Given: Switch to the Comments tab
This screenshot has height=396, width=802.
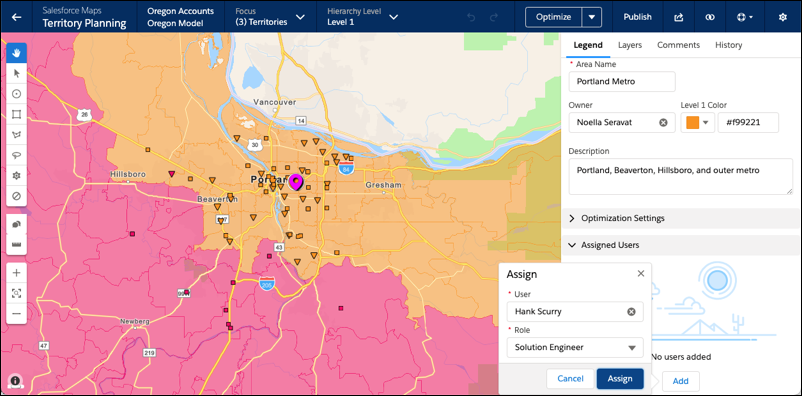Looking at the screenshot, I should (678, 45).
